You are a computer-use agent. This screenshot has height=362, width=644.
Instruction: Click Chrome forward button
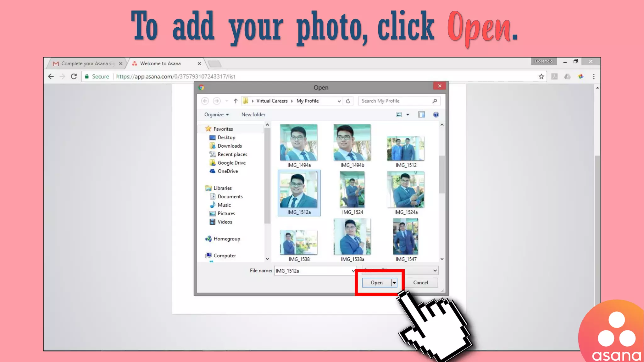coord(62,76)
